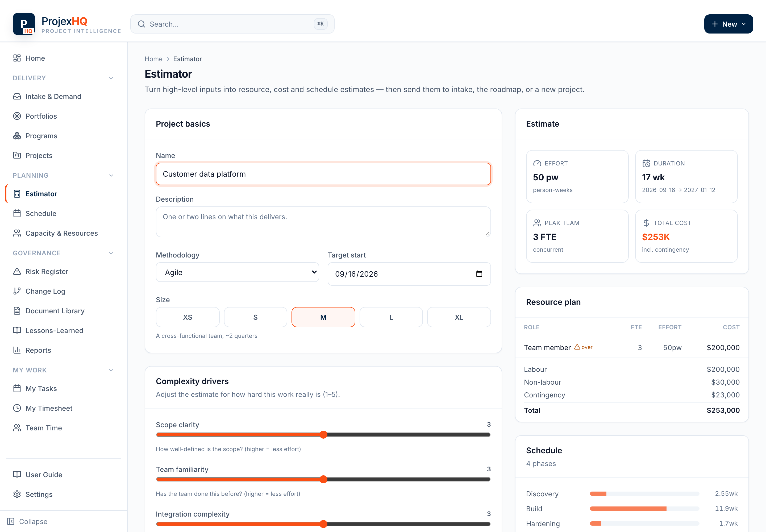
Task: Click the Intake & Demand inbox icon
Action: [x=17, y=96]
